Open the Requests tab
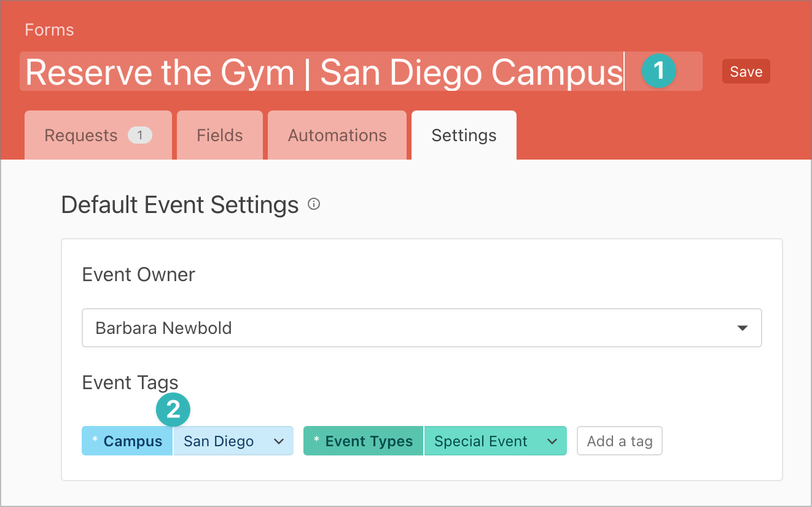This screenshot has width=812, height=507. [x=98, y=135]
